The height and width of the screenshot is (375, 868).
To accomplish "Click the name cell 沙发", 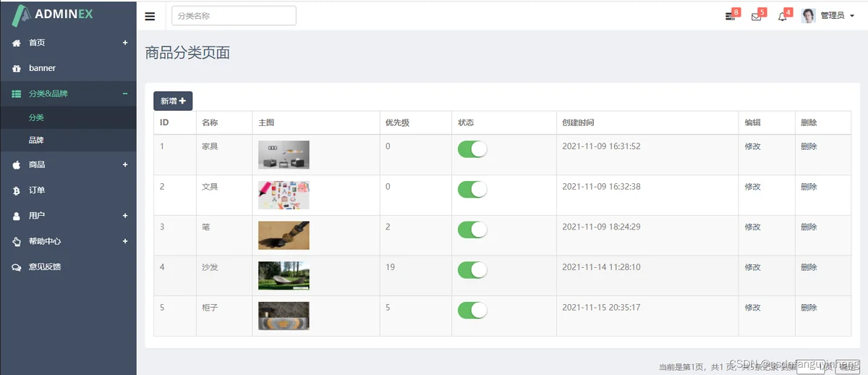I will click(210, 267).
